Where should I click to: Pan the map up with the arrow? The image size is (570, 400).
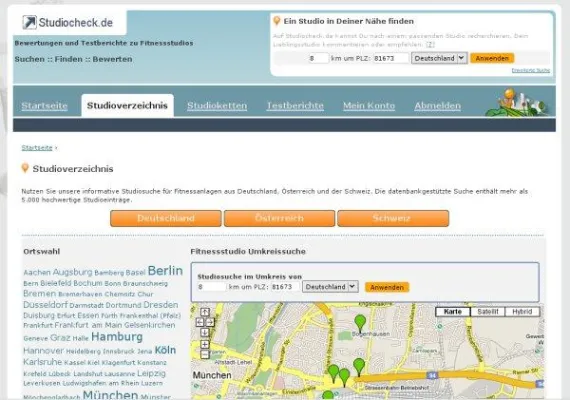(x=205, y=312)
